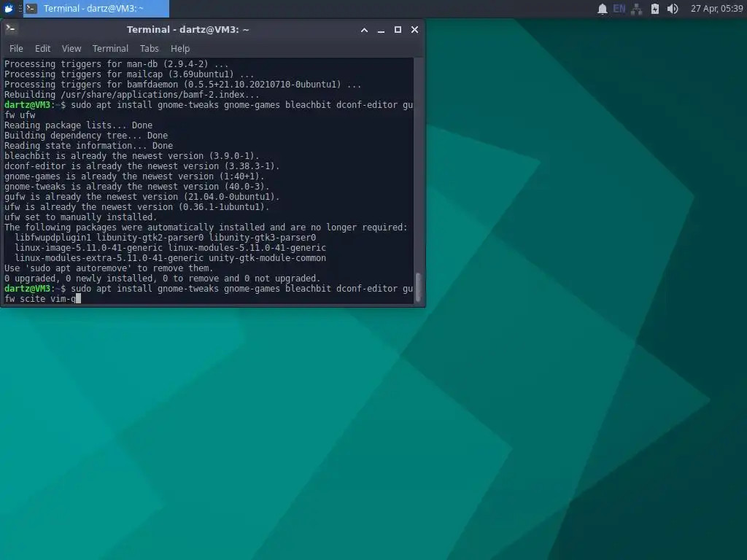Open the Terminal menu

[110, 49]
